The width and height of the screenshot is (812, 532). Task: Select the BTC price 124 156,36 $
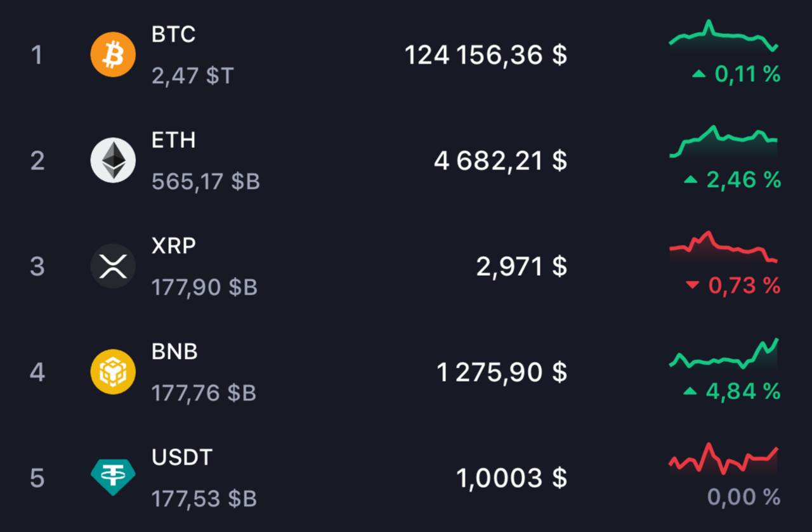pyautogui.click(x=485, y=55)
